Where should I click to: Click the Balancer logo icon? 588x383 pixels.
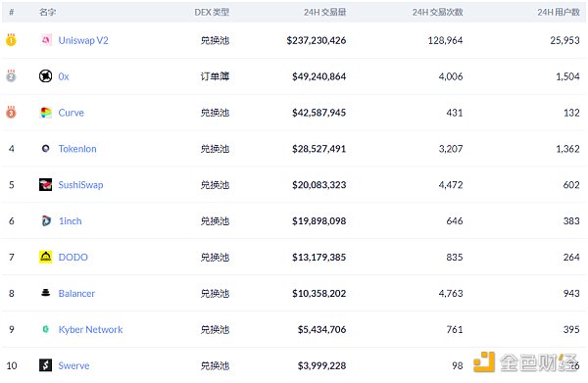[x=46, y=293]
